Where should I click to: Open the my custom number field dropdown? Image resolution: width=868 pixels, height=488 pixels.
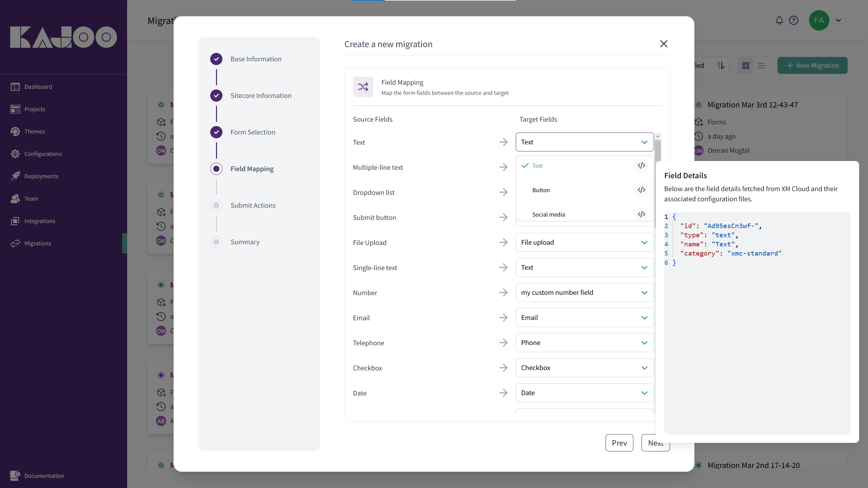[x=585, y=292]
